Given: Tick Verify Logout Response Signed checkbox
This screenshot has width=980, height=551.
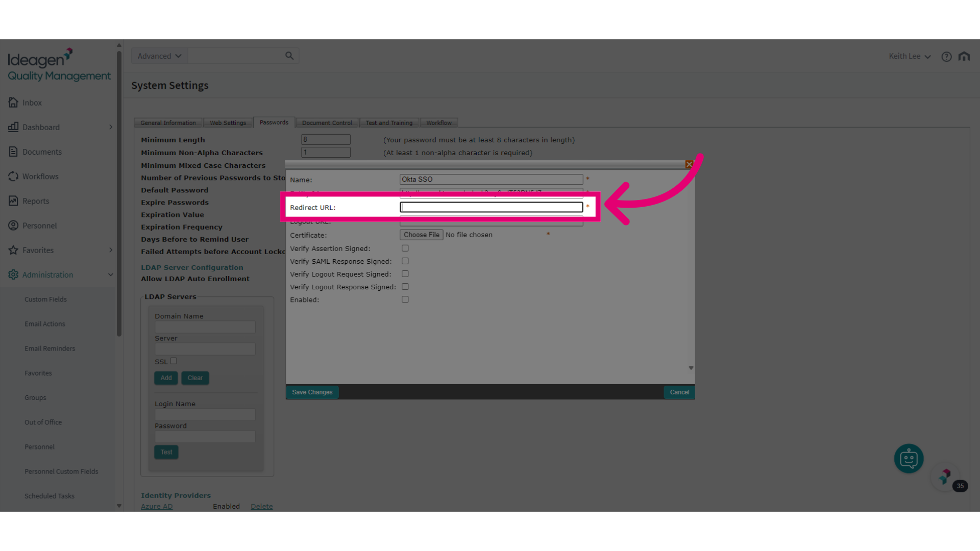Looking at the screenshot, I should [405, 287].
